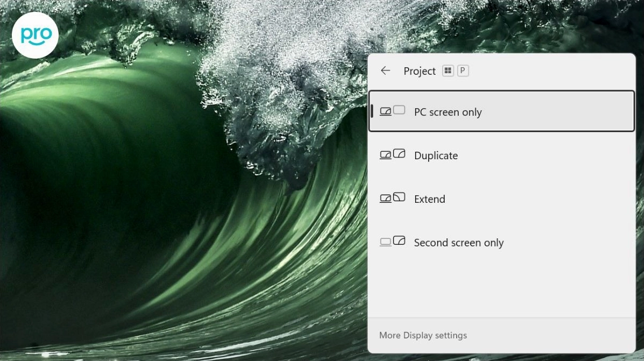Click the PC screen only icon
The width and height of the screenshot is (644, 361).
pyautogui.click(x=392, y=111)
